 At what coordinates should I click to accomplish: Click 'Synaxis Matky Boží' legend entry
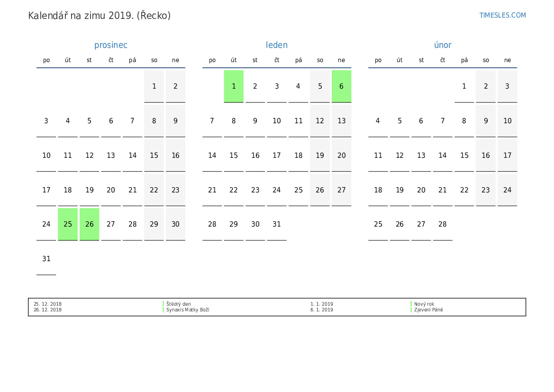point(188,310)
